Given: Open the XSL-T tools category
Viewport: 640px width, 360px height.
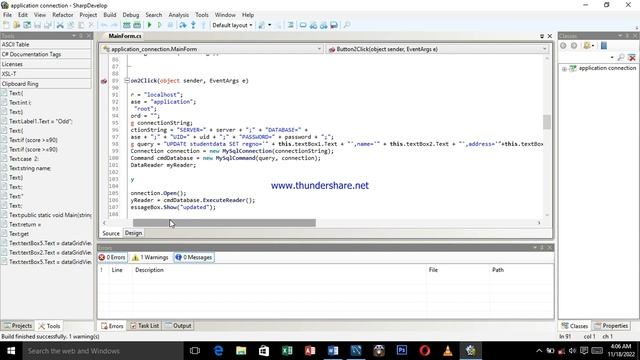Looking at the screenshot, I should (x=46, y=74).
